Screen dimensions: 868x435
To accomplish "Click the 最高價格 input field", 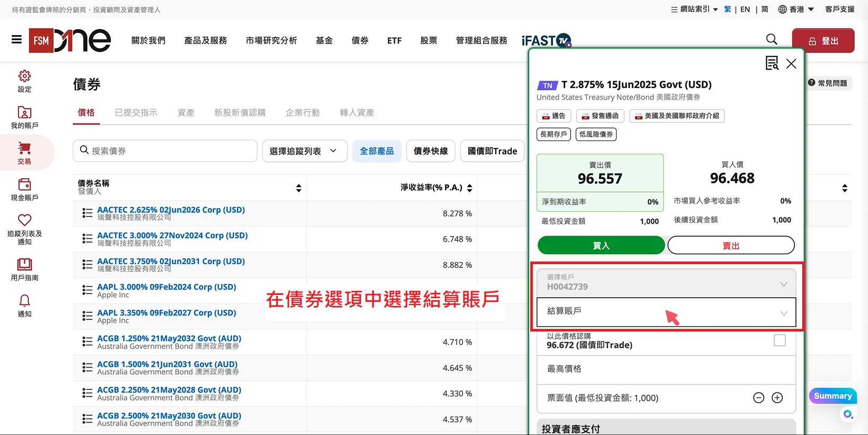I will tap(667, 369).
